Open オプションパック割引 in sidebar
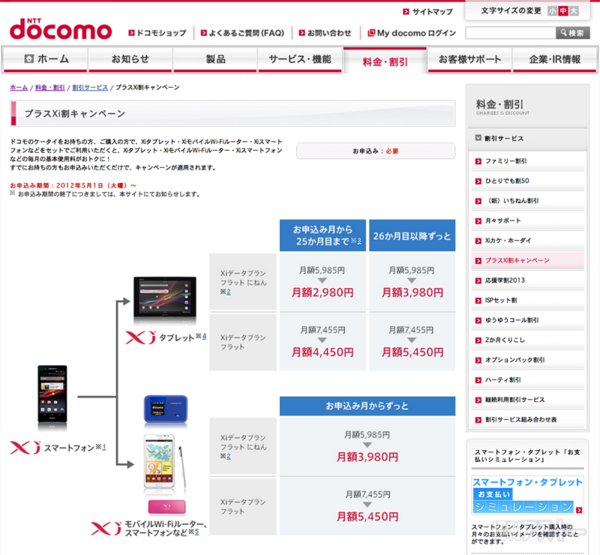The image size is (600, 555). coord(515,360)
